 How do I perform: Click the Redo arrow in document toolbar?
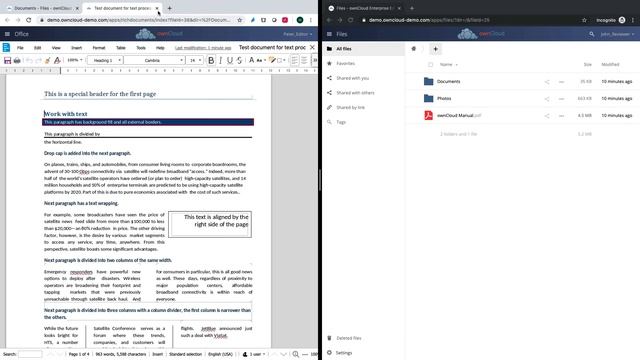coord(38,60)
